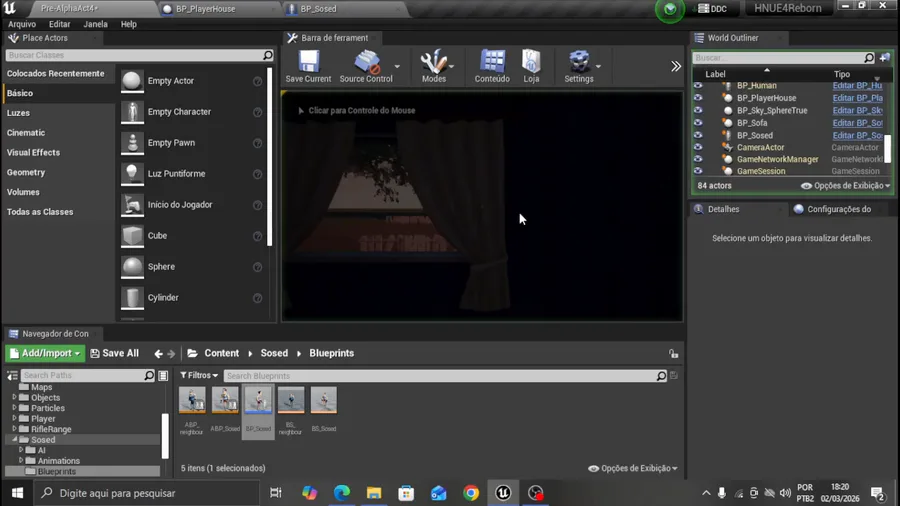Image resolution: width=900 pixels, height=506 pixels.
Task: Toggle visibility of BP_Human actor
Action: coord(698,85)
